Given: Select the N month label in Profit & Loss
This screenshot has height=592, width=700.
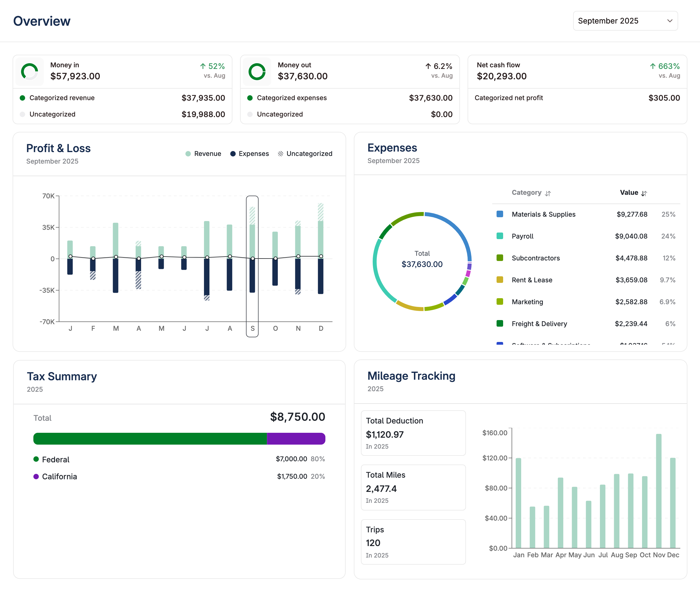Looking at the screenshot, I should pos(298,329).
